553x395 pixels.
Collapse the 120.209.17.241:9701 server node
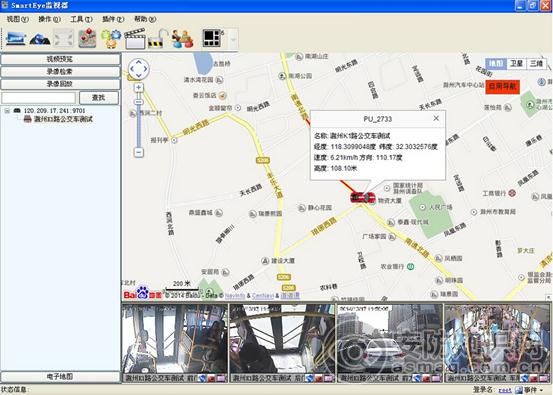(x=7, y=111)
